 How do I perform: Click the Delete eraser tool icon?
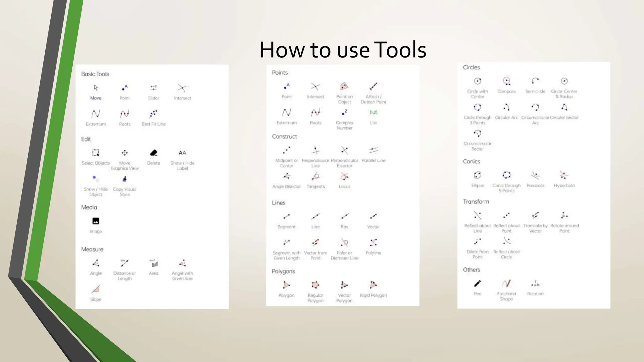(x=153, y=153)
